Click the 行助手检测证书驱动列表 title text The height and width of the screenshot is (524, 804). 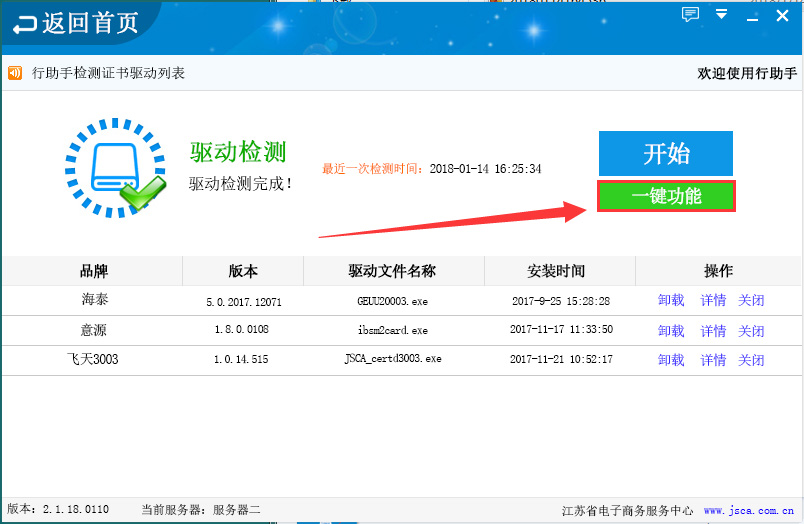[108, 73]
